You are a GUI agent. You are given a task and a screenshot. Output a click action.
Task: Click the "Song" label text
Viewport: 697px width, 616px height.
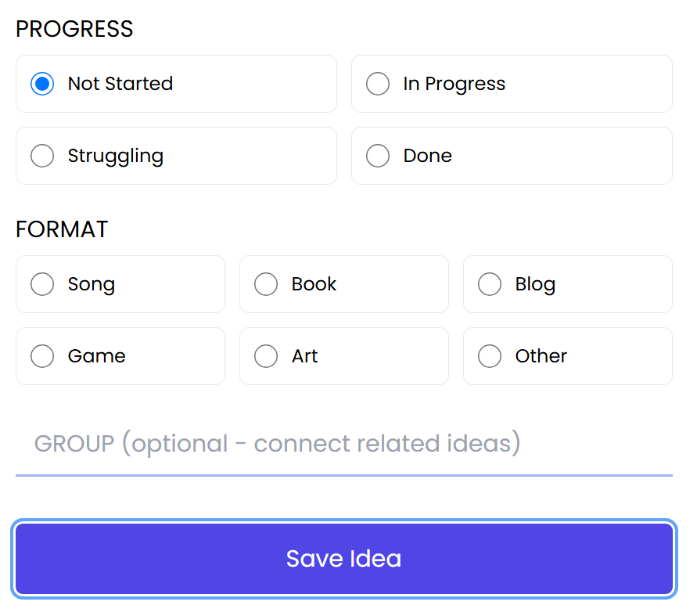click(x=92, y=284)
